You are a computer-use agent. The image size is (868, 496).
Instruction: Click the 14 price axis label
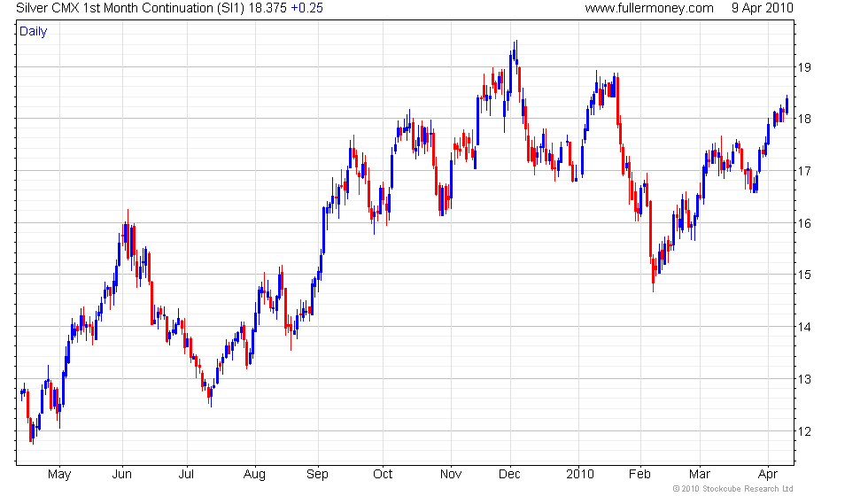(x=804, y=327)
